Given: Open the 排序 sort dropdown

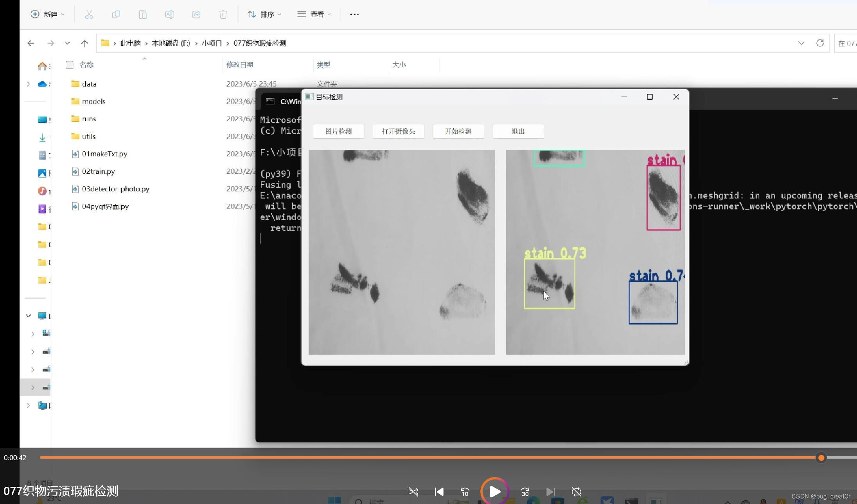Looking at the screenshot, I should (x=264, y=14).
